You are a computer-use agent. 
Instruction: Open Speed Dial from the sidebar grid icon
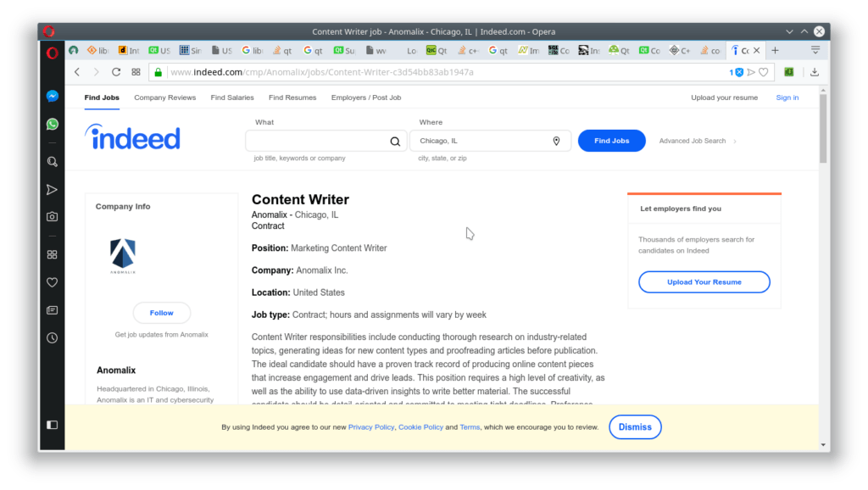point(52,253)
